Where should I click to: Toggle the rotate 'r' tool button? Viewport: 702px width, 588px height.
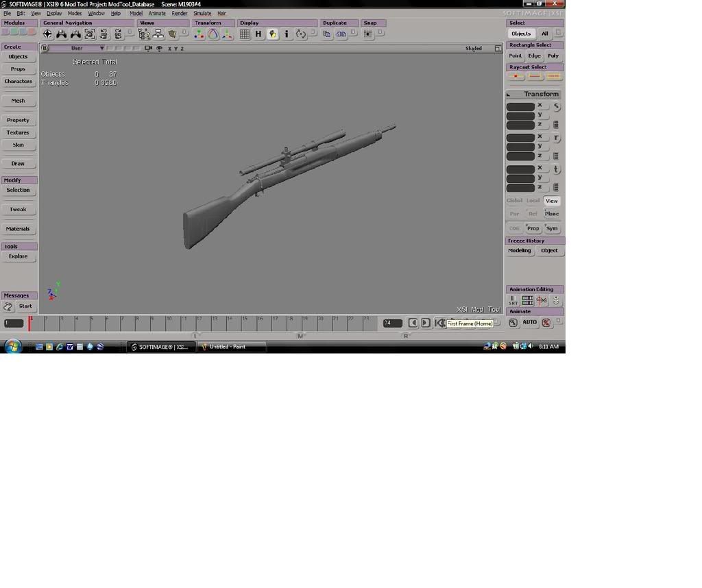pyautogui.click(x=556, y=138)
